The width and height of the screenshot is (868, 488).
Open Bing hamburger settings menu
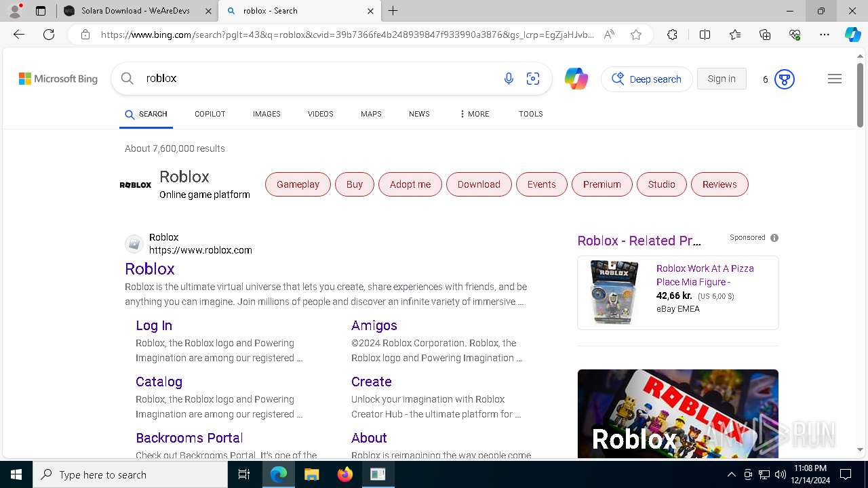click(835, 79)
